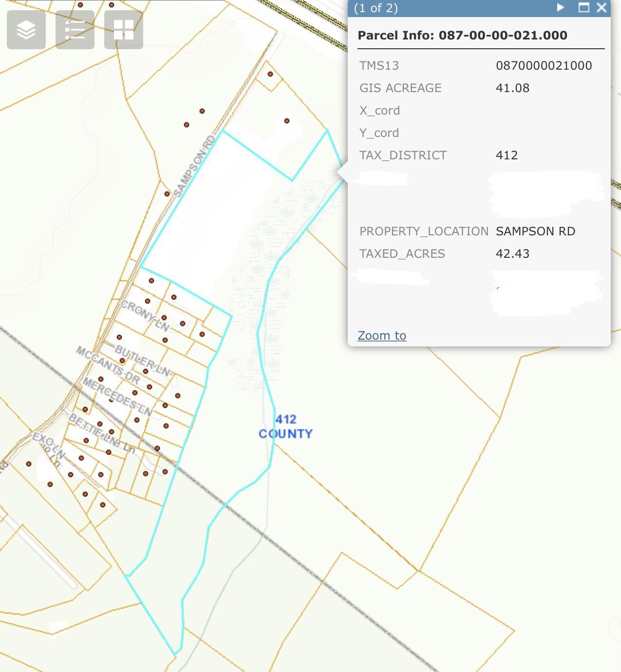Click the PROPERTY_LOCATION field label
621x672 pixels.
point(424,231)
